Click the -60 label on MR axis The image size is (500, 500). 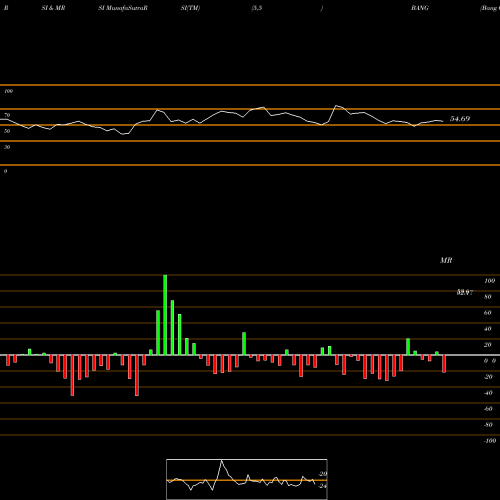pyautogui.click(x=488, y=409)
